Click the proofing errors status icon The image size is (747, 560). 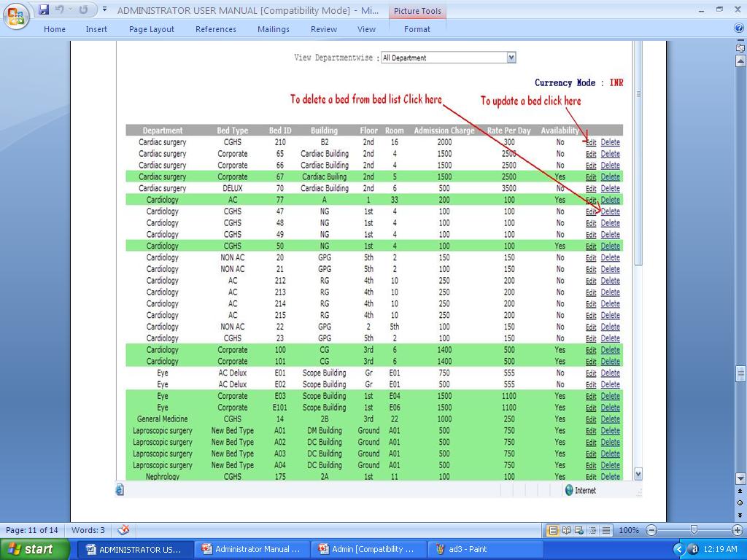[x=123, y=529]
